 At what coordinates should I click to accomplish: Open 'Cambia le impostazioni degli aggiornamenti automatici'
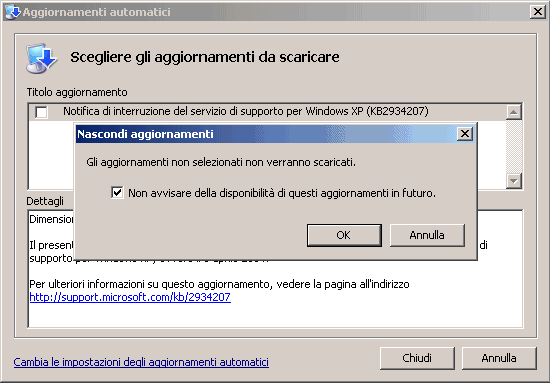pos(141,362)
